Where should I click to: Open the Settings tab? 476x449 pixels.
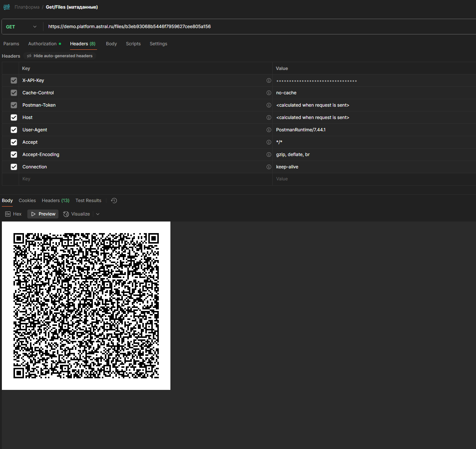tap(158, 44)
